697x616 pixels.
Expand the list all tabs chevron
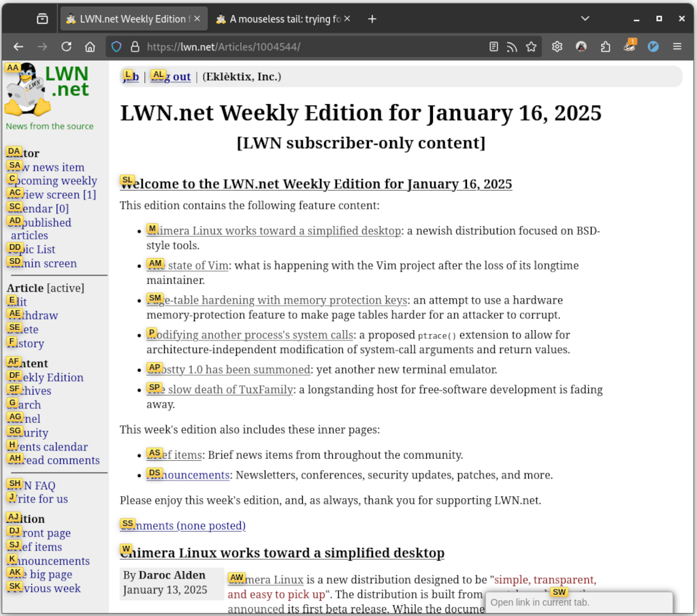[x=585, y=19]
